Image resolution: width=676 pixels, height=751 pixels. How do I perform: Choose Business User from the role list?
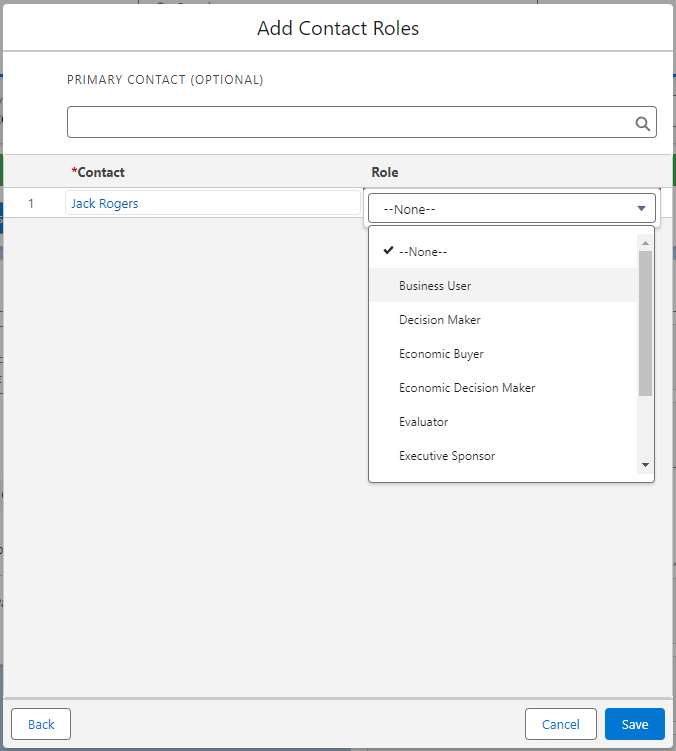[434, 286]
